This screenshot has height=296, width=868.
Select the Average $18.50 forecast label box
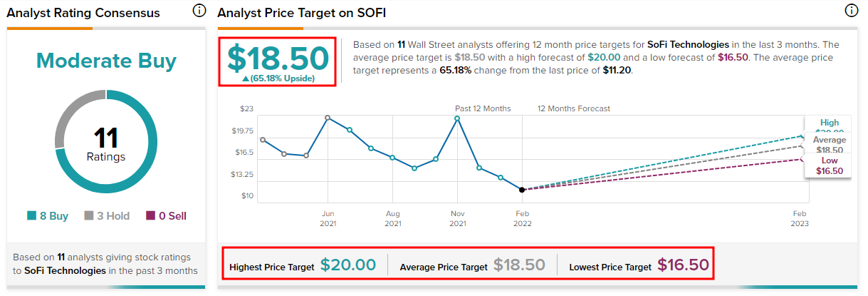[x=829, y=145]
